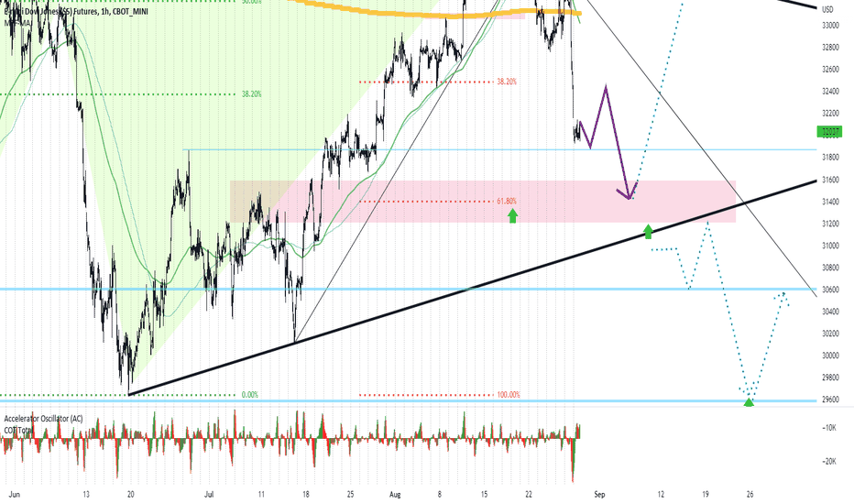Click the COT Total indicator label
The height and width of the screenshot is (504, 854).
tap(18, 431)
